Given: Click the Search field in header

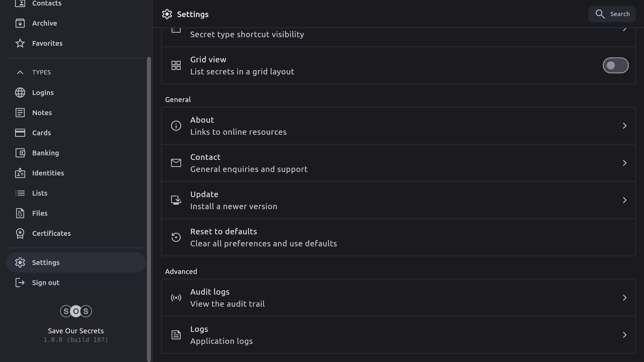Looking at the screenshot, I should (x=612, y=14).
